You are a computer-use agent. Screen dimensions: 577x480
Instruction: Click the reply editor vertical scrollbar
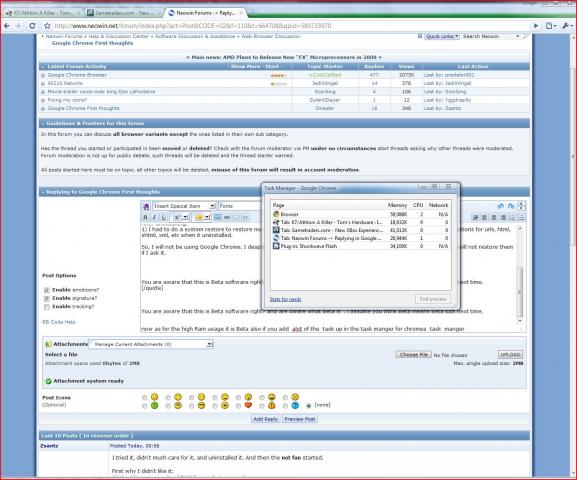click(x=520, y=274)
